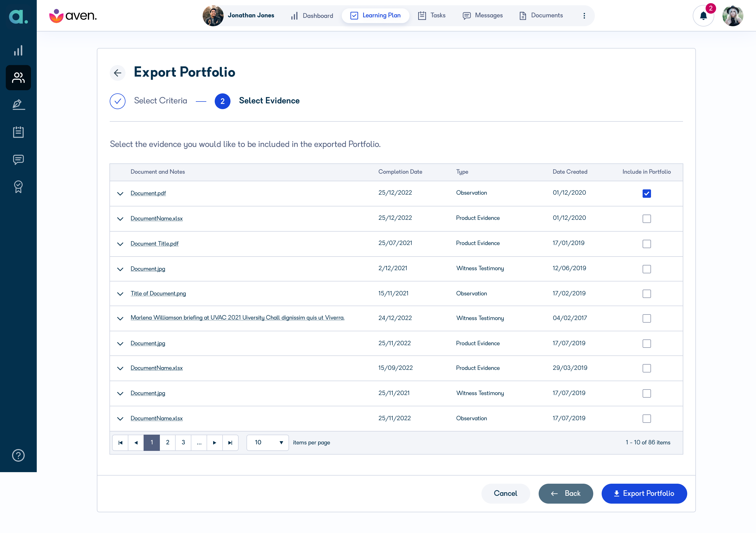
Task: Expand the Title of Document.png row
Action: [120, 294]
